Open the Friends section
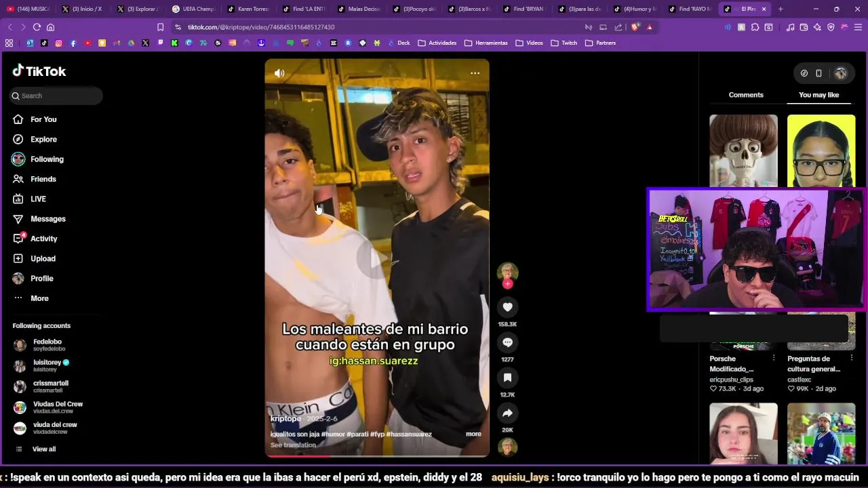868x488 pixels. 43,179
